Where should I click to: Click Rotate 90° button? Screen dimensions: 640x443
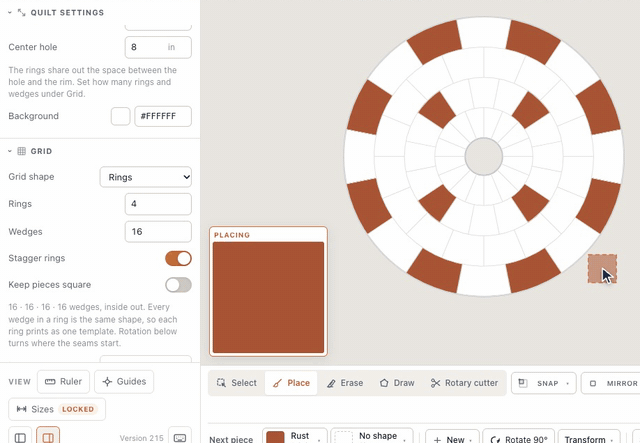coord(518,439)
